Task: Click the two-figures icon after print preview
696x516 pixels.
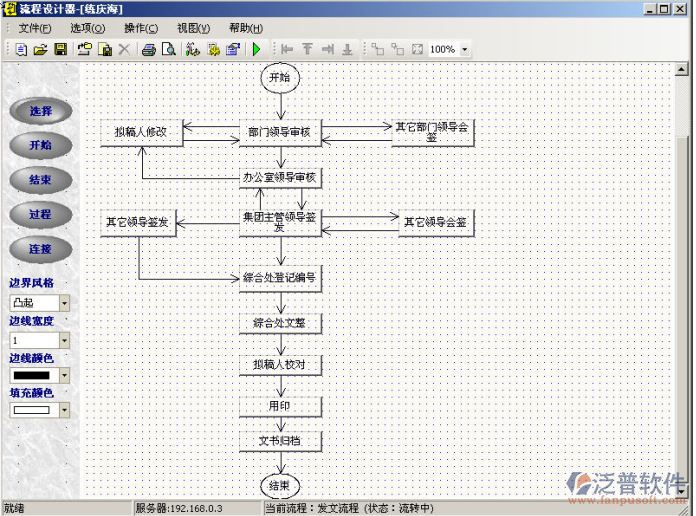Action: [193, 49]
